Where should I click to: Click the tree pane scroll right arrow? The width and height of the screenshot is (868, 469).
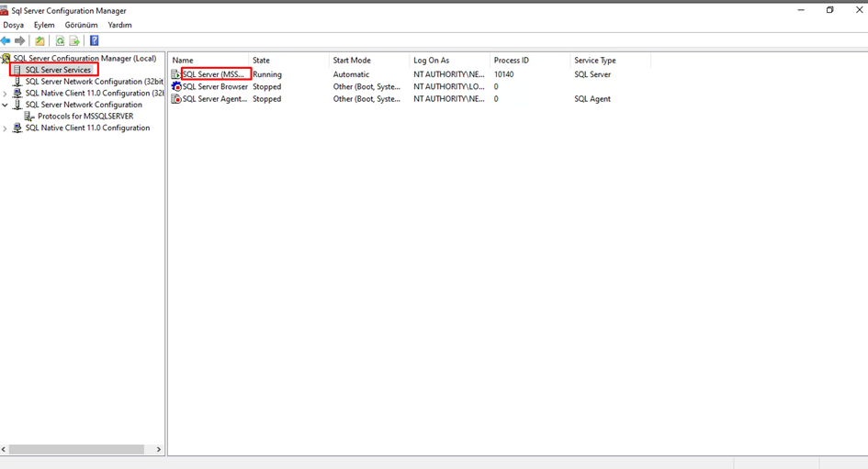click(x=159, y=450)
